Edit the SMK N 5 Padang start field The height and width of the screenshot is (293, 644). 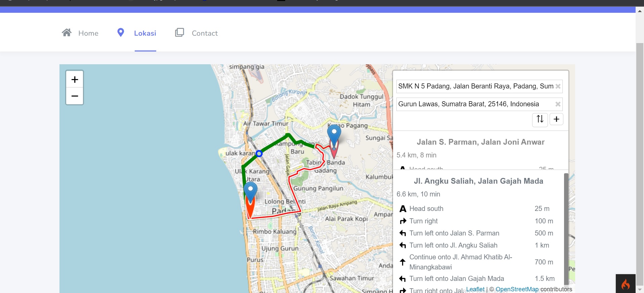pyautogui.click(x=475, y=86)
